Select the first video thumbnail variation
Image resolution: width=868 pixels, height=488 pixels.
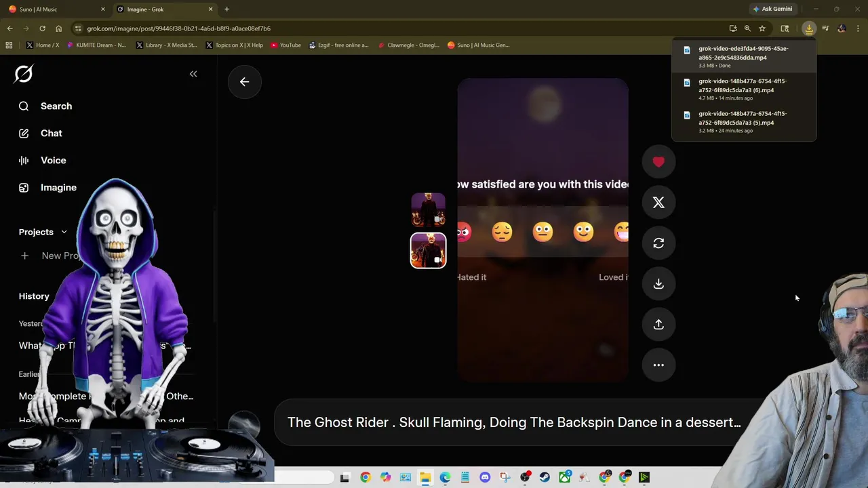428,209
